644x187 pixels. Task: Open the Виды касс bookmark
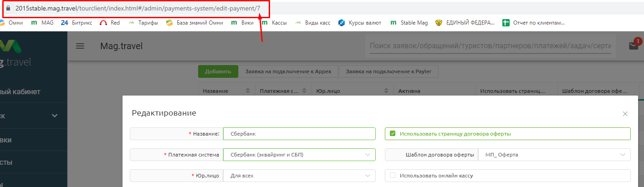point(313,22)
